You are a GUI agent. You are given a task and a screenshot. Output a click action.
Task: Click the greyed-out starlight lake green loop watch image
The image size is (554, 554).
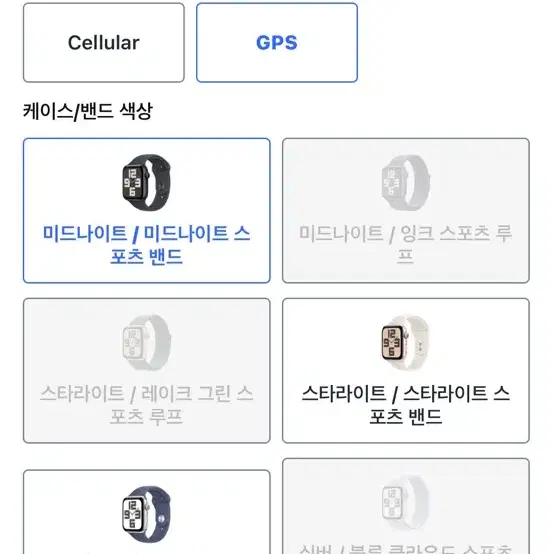[146, 342]
